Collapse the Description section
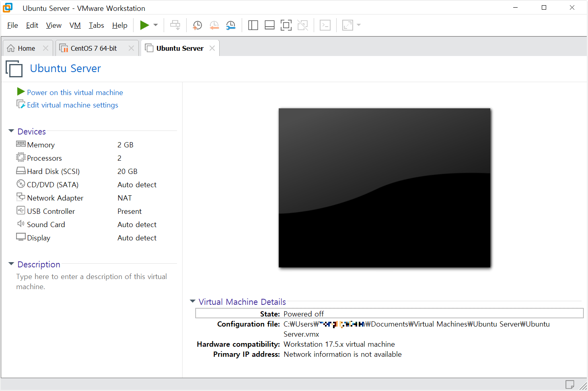Screen dimensions: 588x391 tap(11, 264)
